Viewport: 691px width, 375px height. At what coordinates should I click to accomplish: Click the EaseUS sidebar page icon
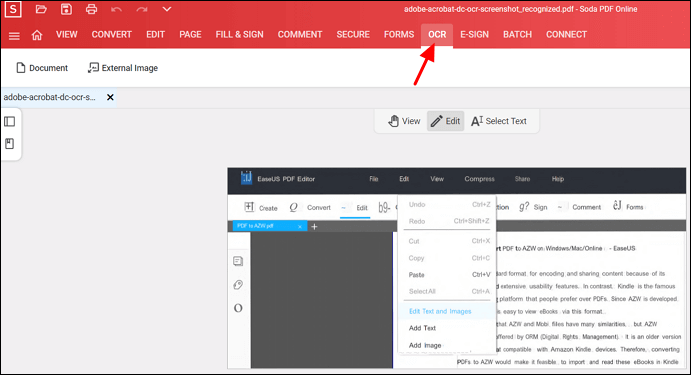click(x=238, y=261)
